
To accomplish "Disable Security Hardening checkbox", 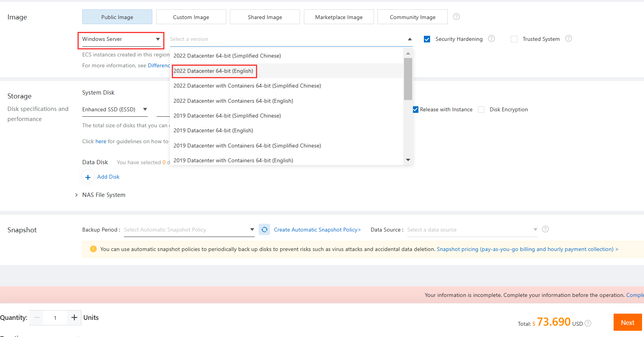I will [x=427, y=39].
